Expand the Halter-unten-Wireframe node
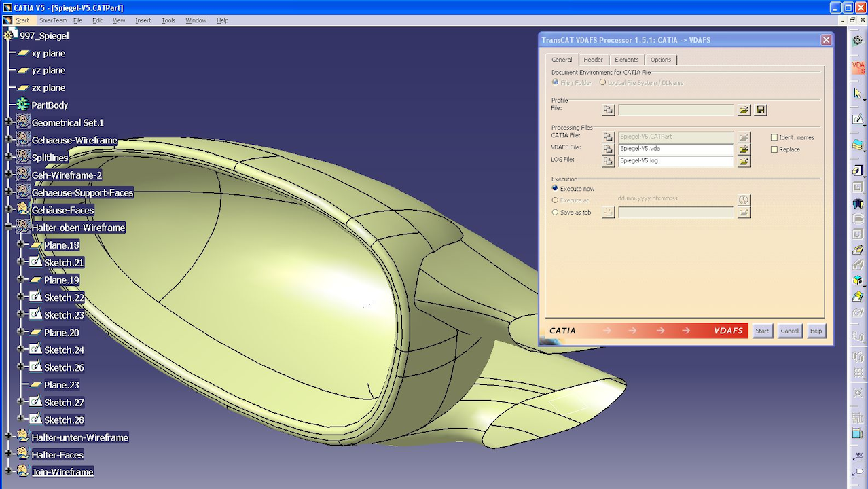Screen dimensions: 868x489 [8, 436]
